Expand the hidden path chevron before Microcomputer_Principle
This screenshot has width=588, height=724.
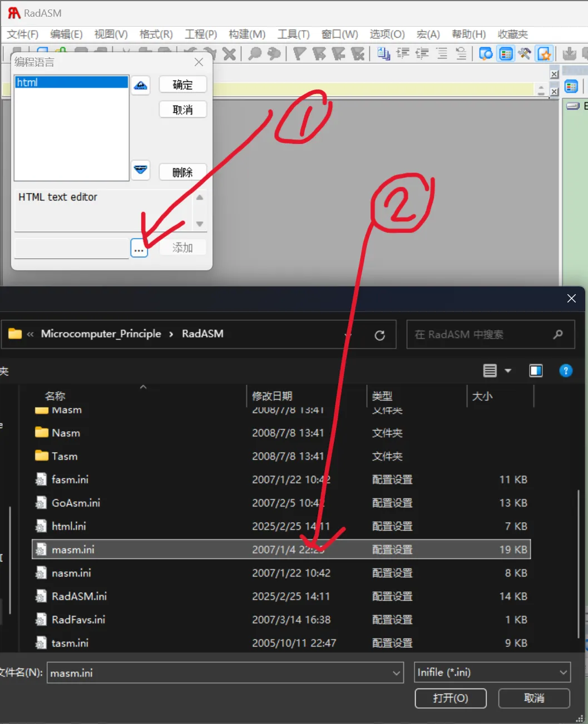30,334
